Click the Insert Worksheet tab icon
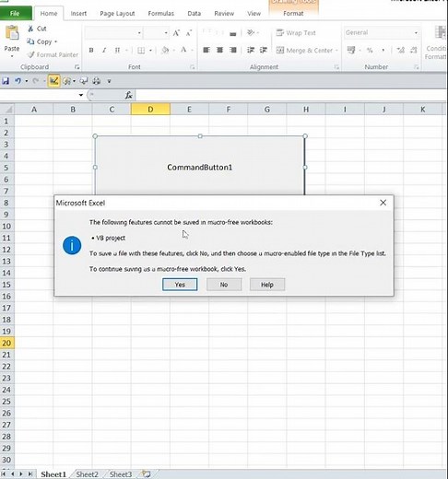The image size is (448, 479). (147, 474)
